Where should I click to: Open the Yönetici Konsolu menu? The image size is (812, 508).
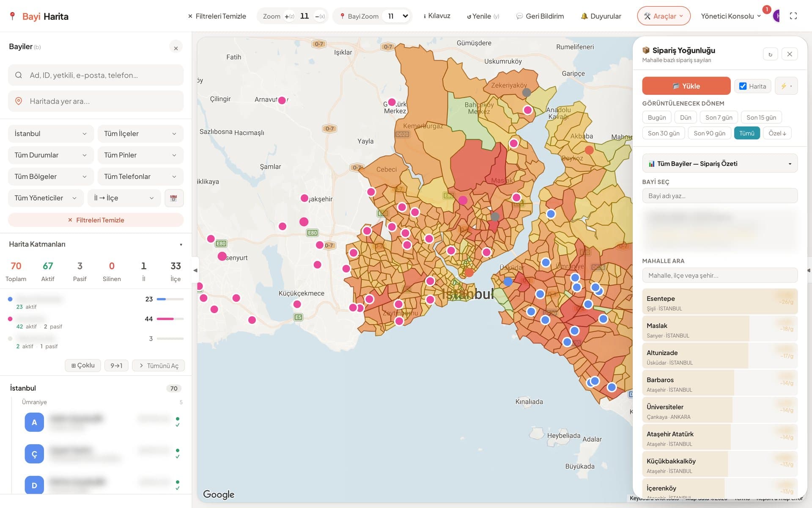(x=731, y=16)
